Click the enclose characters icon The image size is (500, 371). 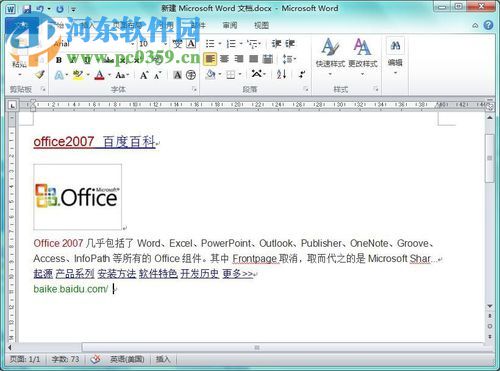(191, 75)
